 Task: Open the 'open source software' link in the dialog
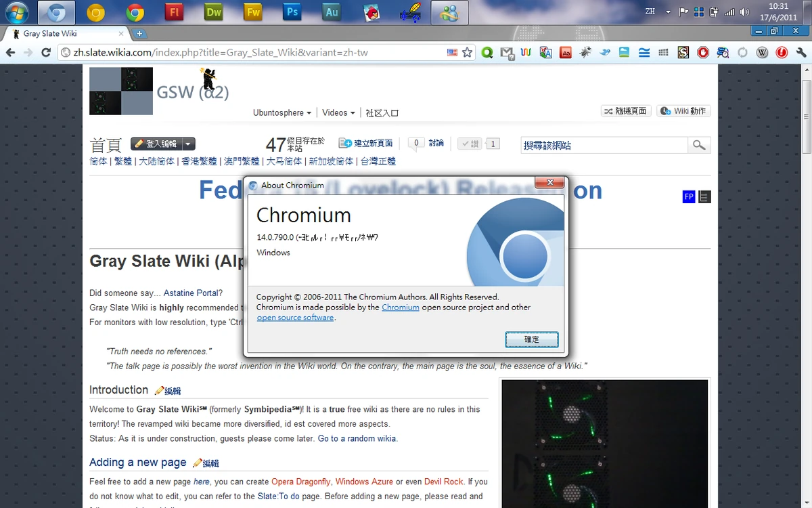[295, 317]
